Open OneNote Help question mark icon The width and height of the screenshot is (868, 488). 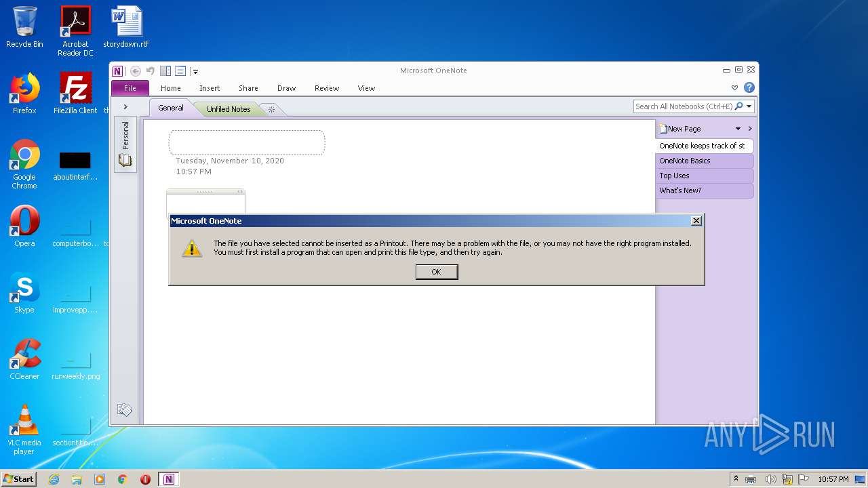(749, 87)
